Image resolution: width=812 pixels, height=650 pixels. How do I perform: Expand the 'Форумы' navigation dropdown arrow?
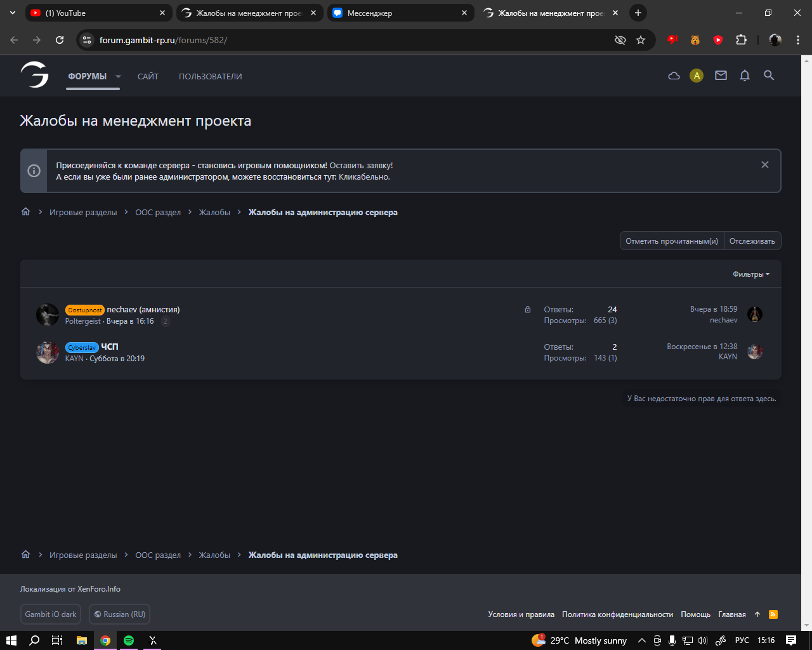pos(118,76)
